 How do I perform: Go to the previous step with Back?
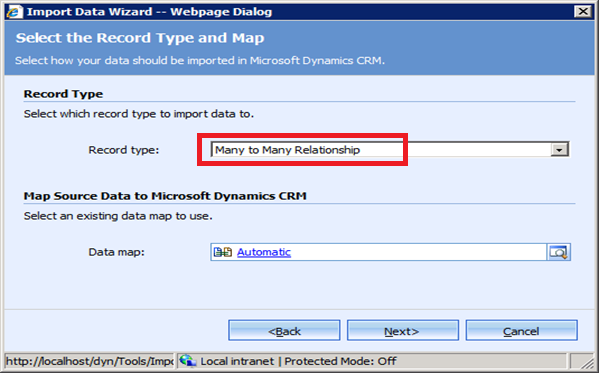tap(284, 331)
